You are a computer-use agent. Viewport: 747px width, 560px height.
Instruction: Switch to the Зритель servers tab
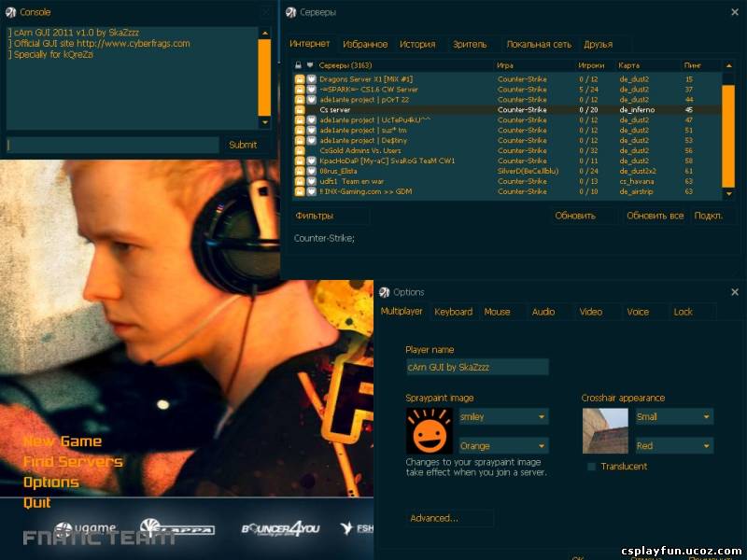(x=470, y=44)
